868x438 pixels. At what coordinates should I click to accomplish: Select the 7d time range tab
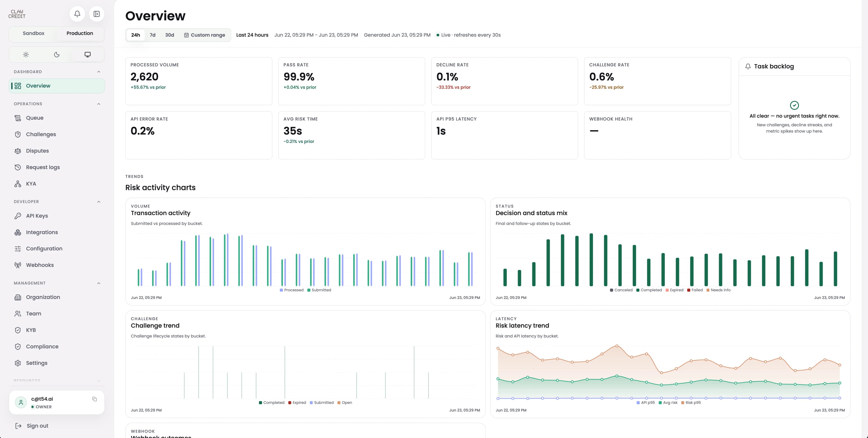click(x=153, y=35)
